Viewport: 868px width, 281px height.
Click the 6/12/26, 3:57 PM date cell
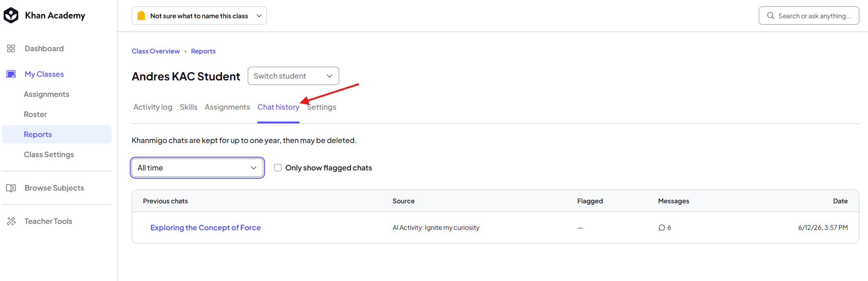823,228
